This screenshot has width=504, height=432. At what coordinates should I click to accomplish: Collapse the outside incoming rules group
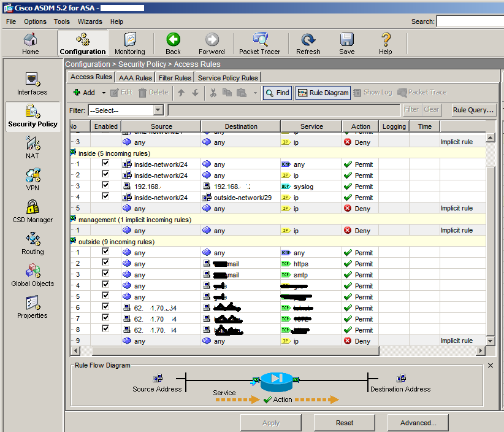[x=74, y=241]
